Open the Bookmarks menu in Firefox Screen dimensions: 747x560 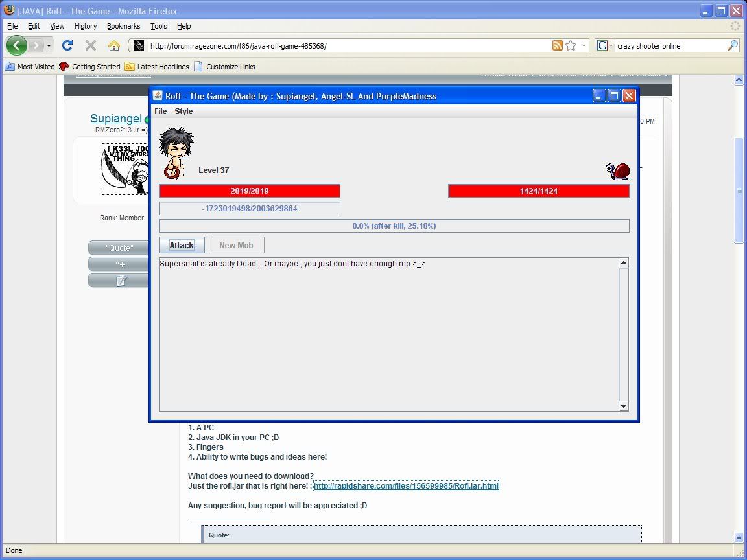click(123, 26)
